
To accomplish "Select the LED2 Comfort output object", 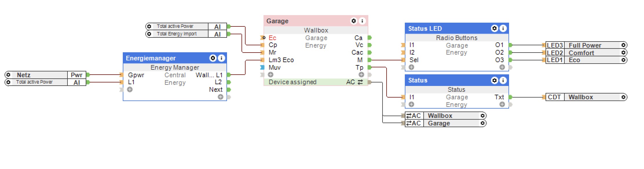I will coord(585,53).
